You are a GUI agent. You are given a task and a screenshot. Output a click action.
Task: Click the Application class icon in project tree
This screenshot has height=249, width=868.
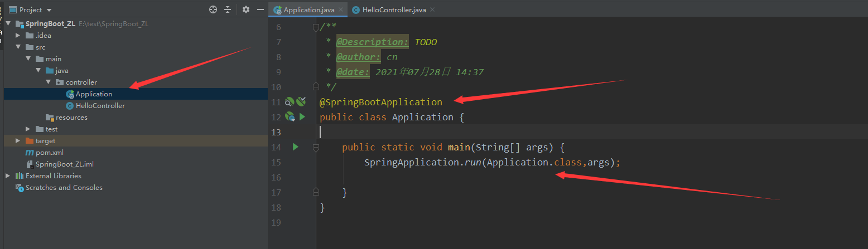point(70,94)
